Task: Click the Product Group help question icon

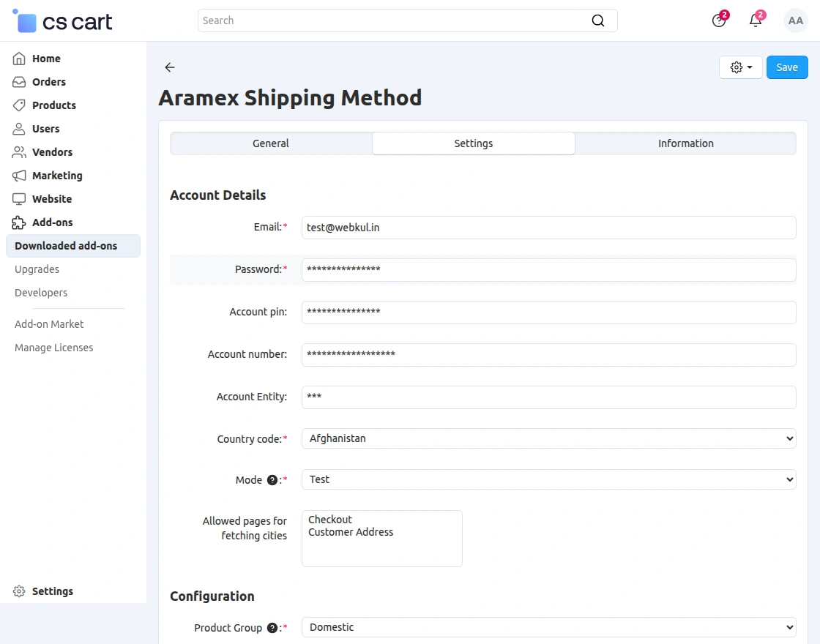Action: pos(272,628)
